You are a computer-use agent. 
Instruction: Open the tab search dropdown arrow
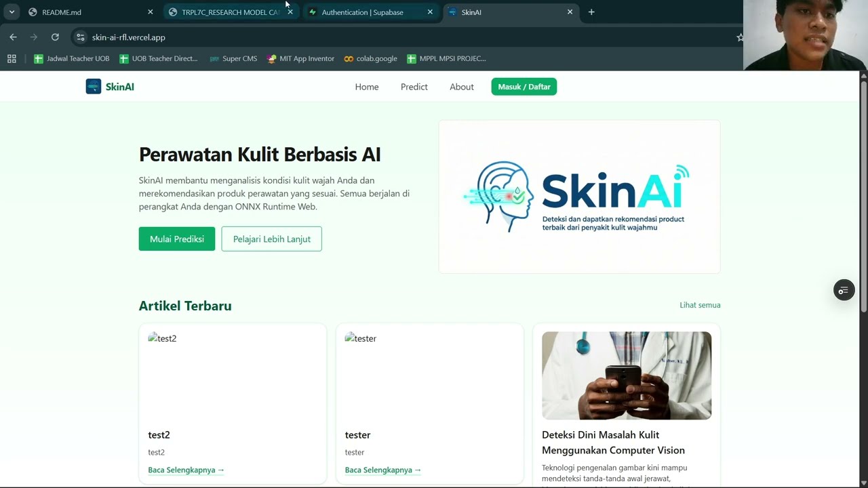12,12
